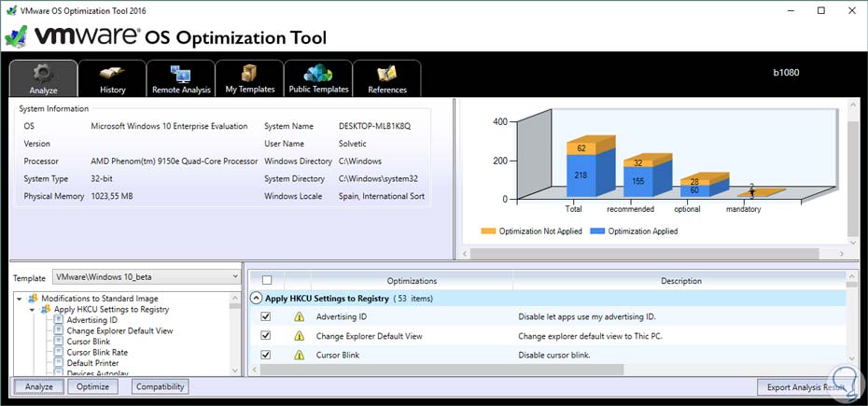Viewport: 868px width, 406px height.
Task: Click the optimizations list horizontal scrollbar
Action: pyautogui.click(x=441, y=369)
